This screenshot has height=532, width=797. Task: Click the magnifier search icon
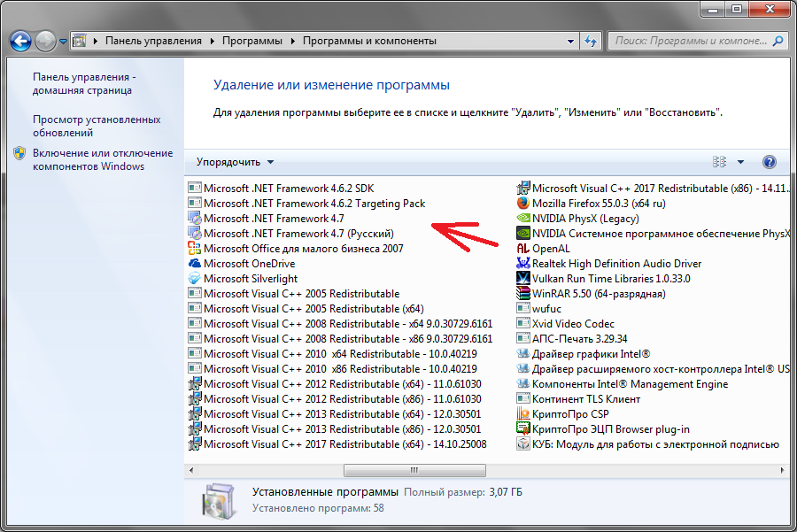(778, 41)
